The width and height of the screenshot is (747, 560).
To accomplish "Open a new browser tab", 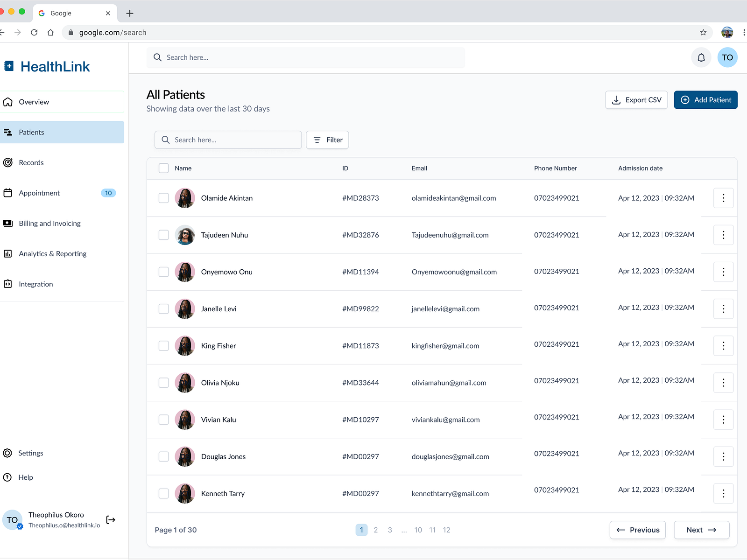I will (x=130, y=13).
